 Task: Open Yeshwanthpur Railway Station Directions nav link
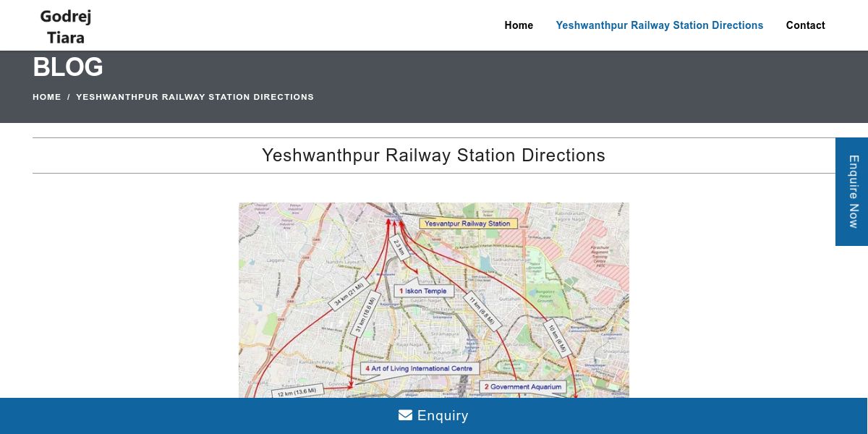[x=660, y=25]
